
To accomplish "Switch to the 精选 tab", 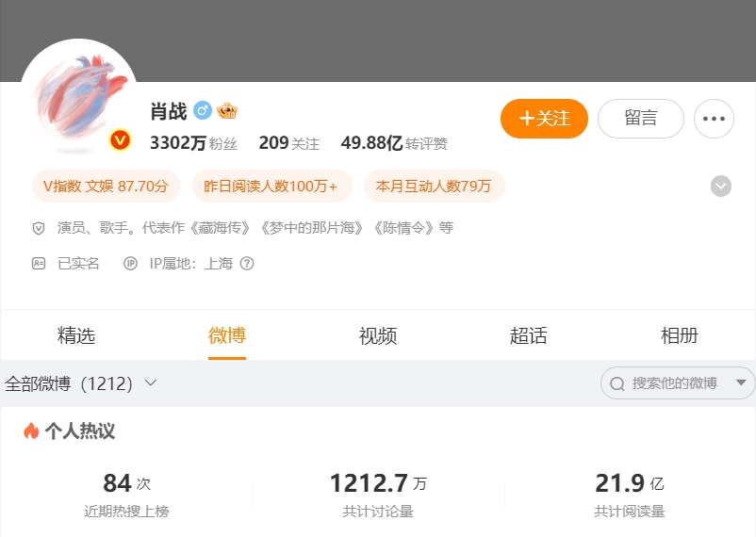I will (x=76, y=335).
